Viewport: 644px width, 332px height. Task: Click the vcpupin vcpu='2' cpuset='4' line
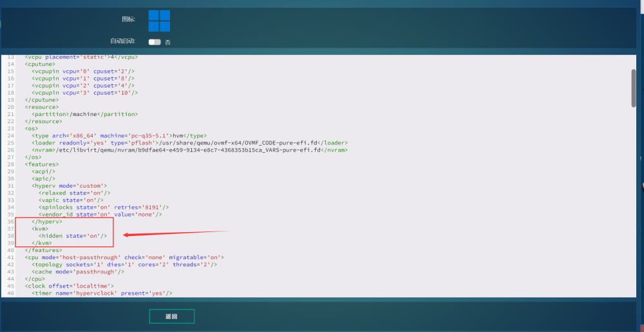point(83,86)
